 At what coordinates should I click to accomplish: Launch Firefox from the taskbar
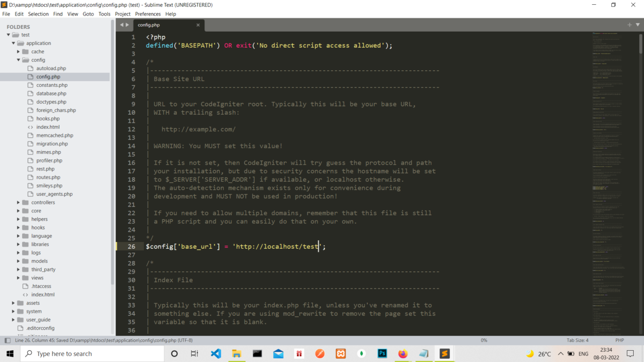click(402, 353)
